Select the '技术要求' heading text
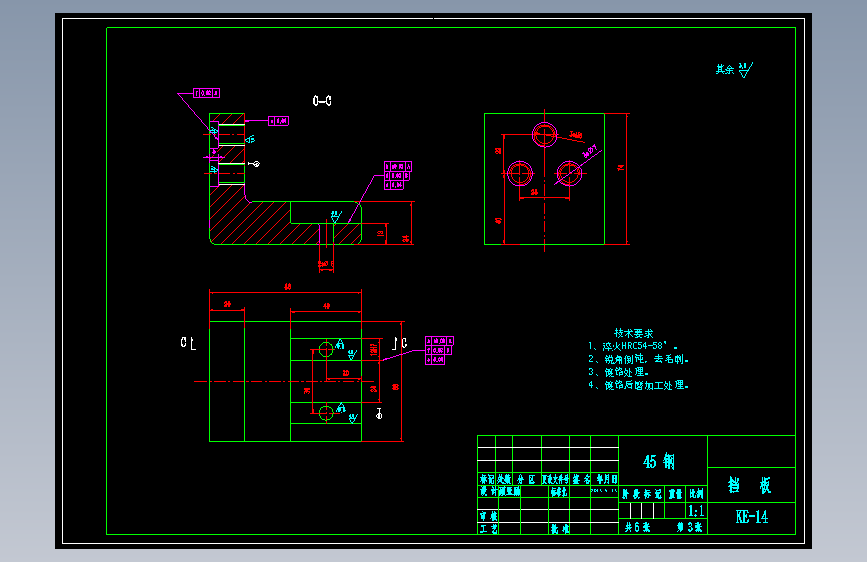This screenshot has width=867, height=562. tap(634, 333)
